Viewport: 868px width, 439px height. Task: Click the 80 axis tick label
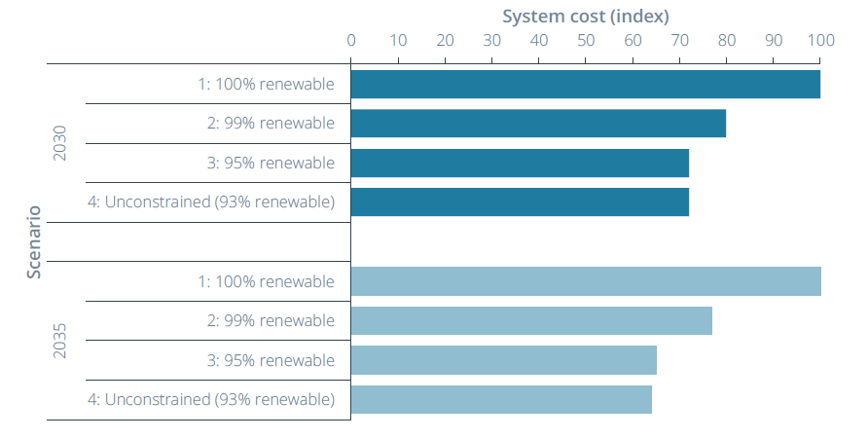tap(727, 41)
